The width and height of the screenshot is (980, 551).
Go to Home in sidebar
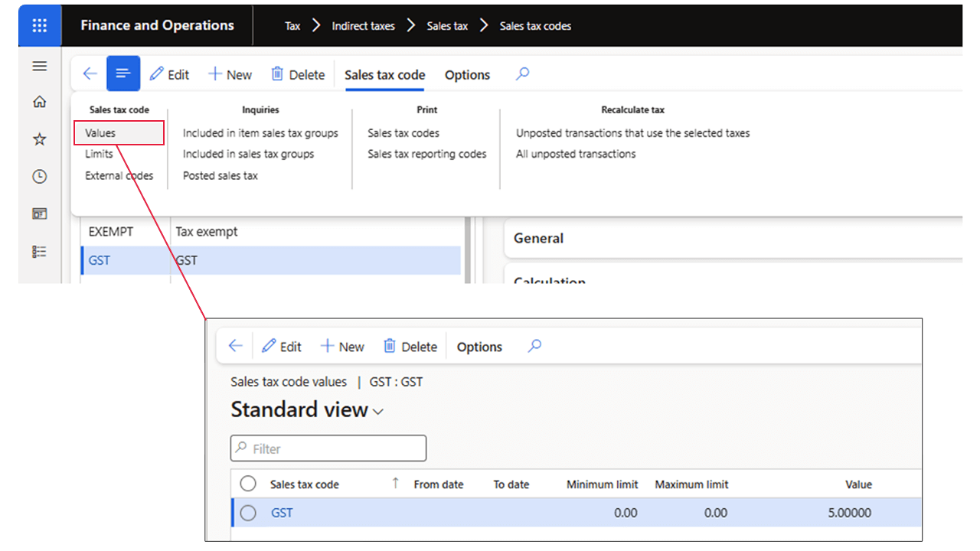[x=40, y=102]
